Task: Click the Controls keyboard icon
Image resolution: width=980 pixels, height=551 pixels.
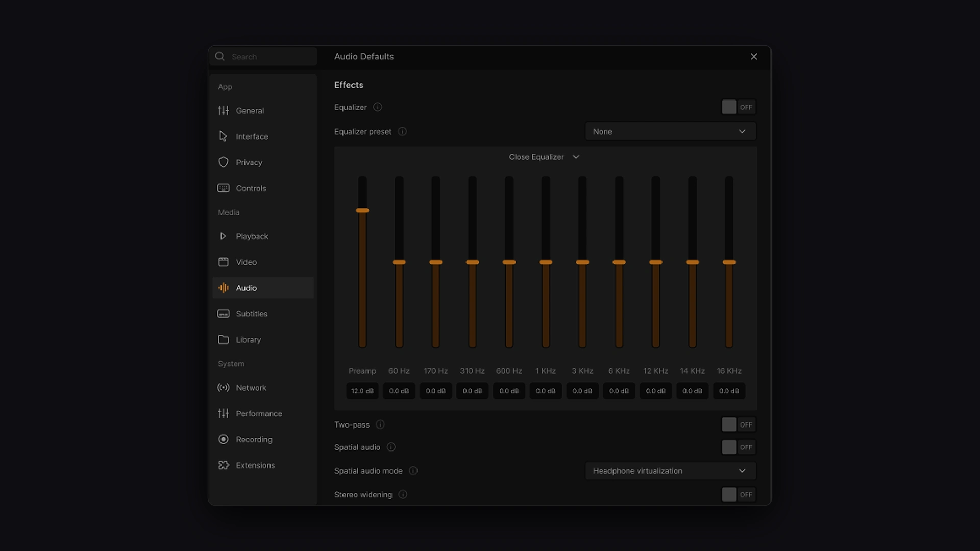Action: (x=223, y=188)
